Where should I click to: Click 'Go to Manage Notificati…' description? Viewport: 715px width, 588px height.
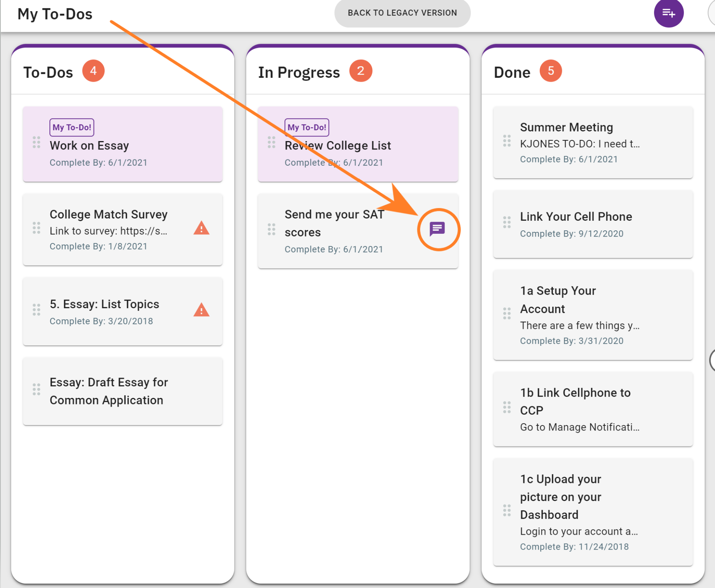[x=580, y=427]
